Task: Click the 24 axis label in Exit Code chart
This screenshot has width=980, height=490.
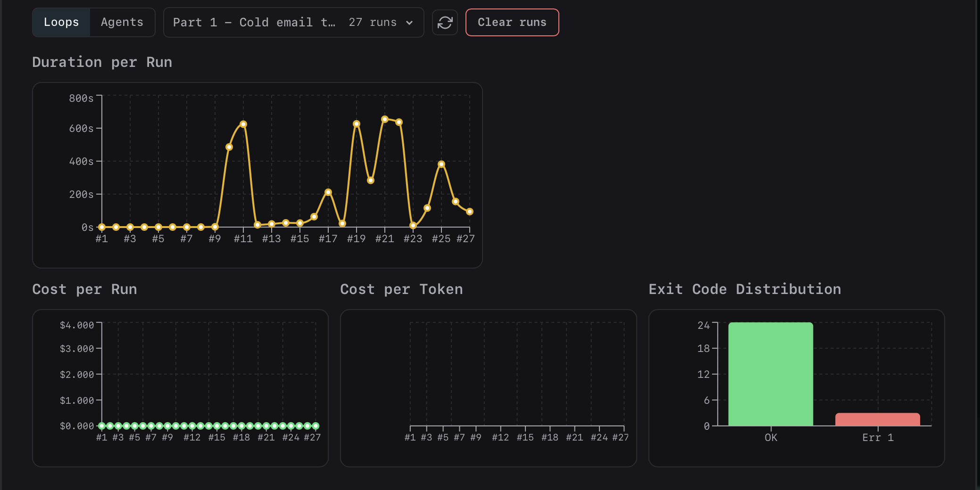Action: click(704, 326)
